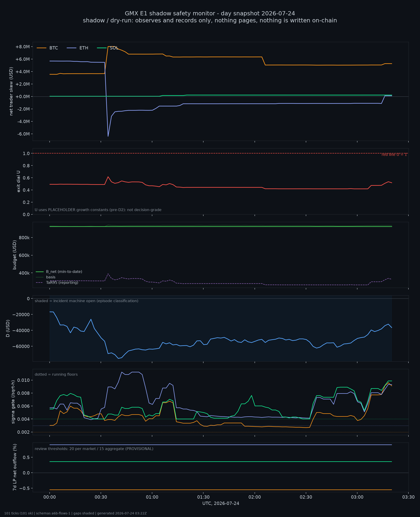The height and width of the screenshot is (517, 420).
Task: Click the D curve minimum near −75000
Action: 118,358
